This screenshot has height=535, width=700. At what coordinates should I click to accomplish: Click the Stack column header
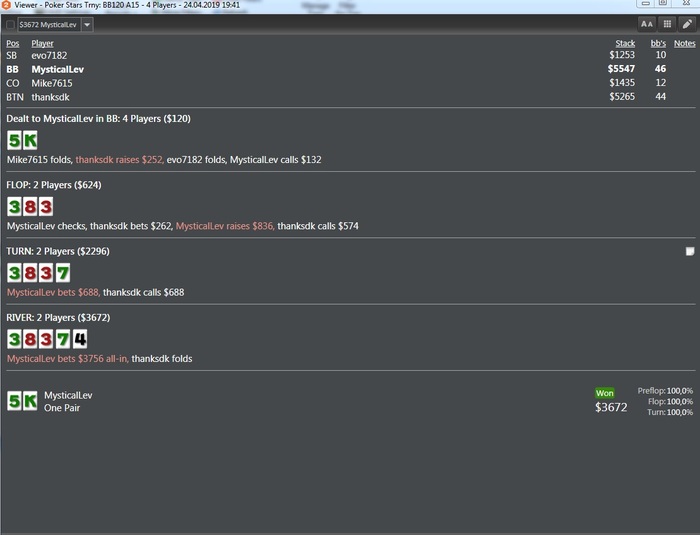[x=625, y=43]
